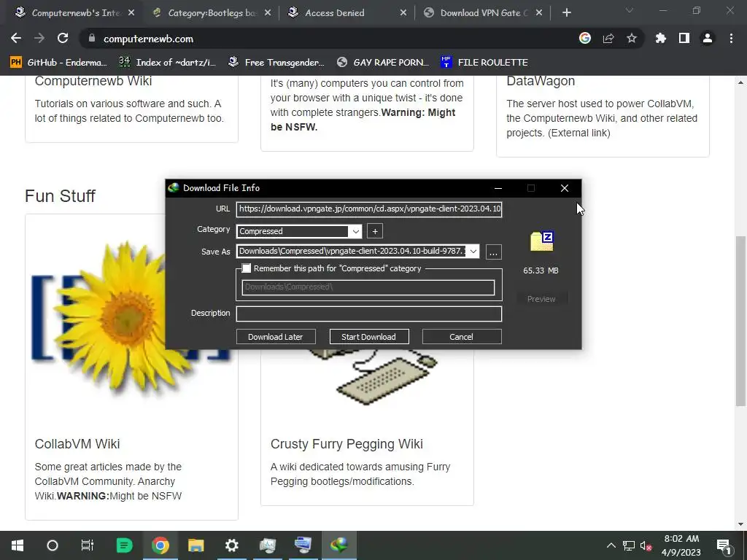Click the URL field in download dialog

(x=369, y=209)
